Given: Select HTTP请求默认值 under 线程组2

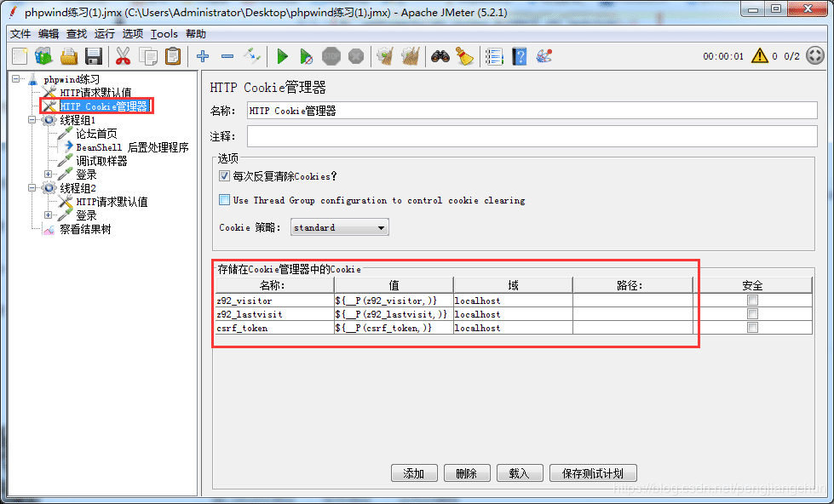Looking at the screenshot, I should tap(112, 202).
